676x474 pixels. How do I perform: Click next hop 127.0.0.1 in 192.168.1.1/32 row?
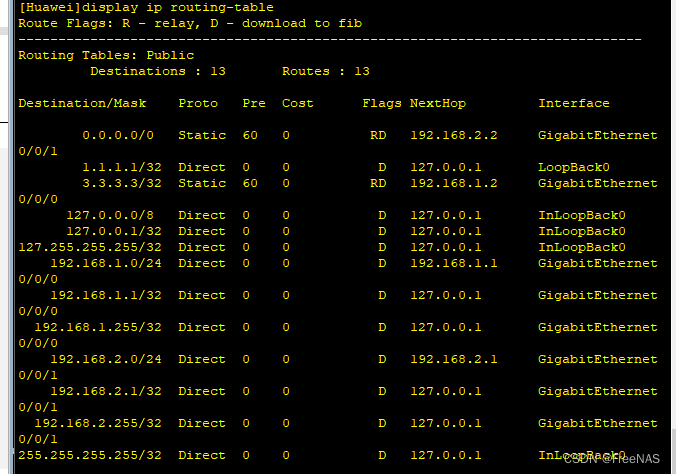[x=446, y=295]
